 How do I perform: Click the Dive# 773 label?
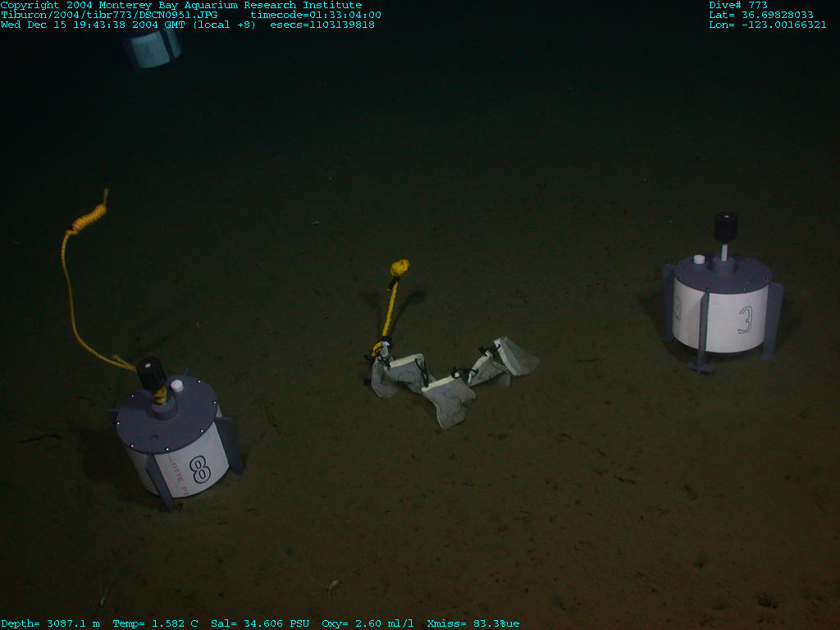pos(738,6)
